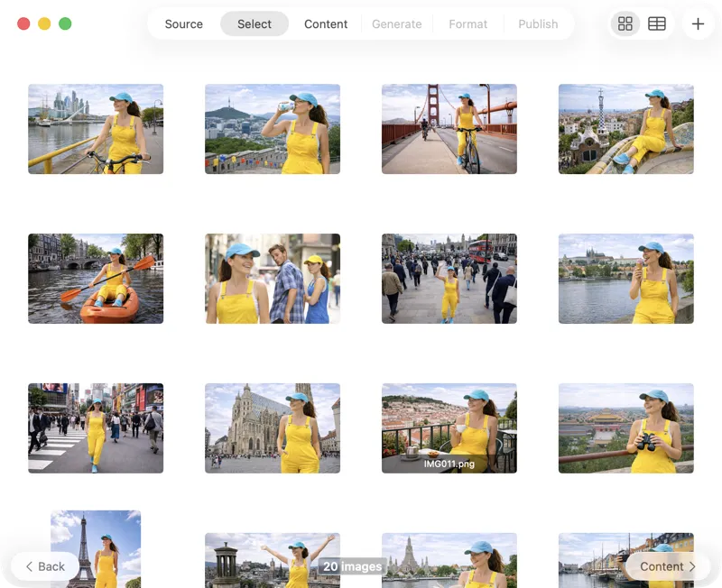Select the crowded street red bus photo
This screenshot has width=722, height=588.
(449, 279)
